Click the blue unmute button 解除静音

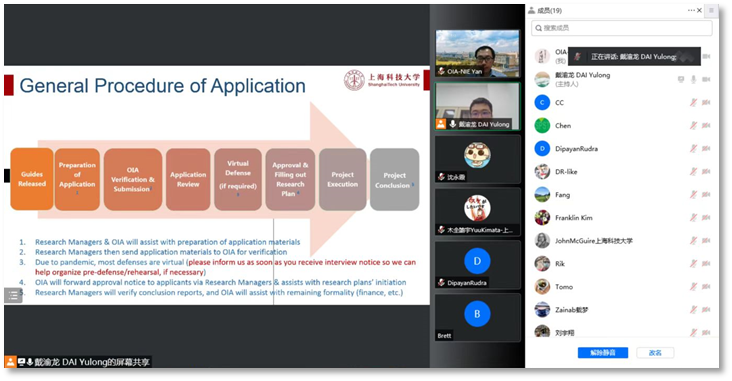pos(603,353)
